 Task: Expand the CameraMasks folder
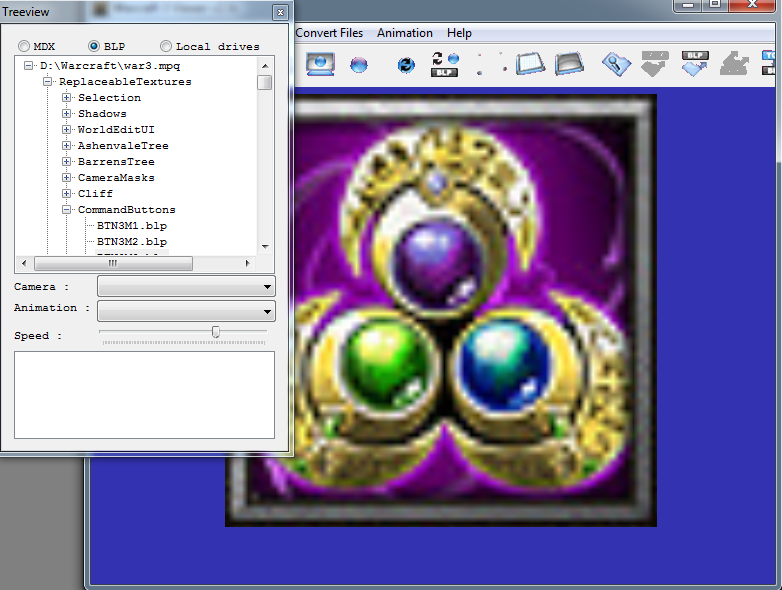click(x=66, y=178)
